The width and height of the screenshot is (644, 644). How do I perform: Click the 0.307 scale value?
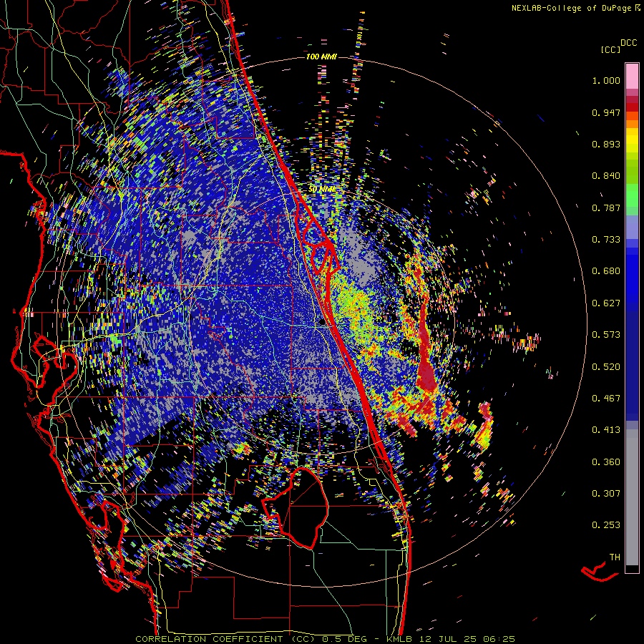tap(606, 494)
